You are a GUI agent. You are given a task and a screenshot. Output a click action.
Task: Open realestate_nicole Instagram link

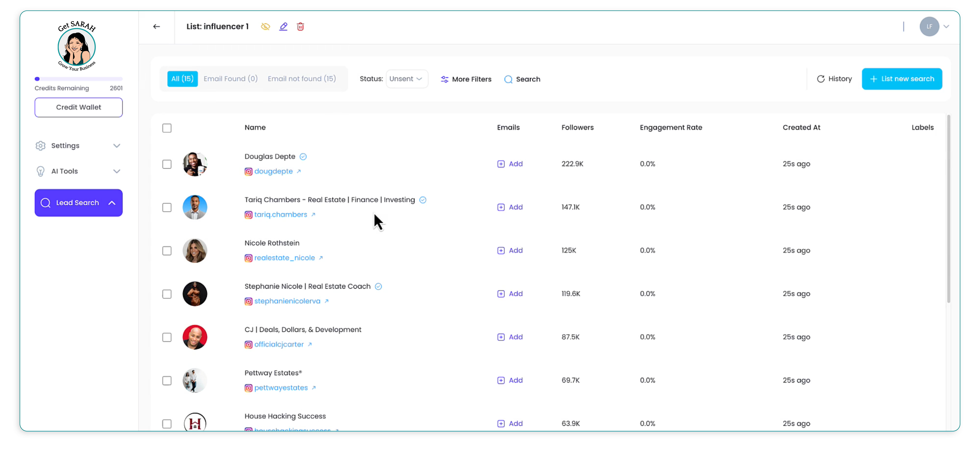[285, 258]
